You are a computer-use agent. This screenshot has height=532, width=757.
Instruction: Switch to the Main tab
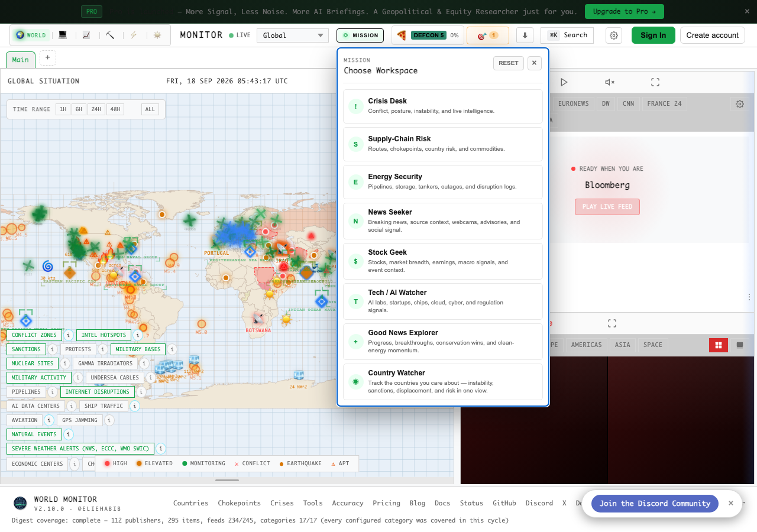pos(20,60)
